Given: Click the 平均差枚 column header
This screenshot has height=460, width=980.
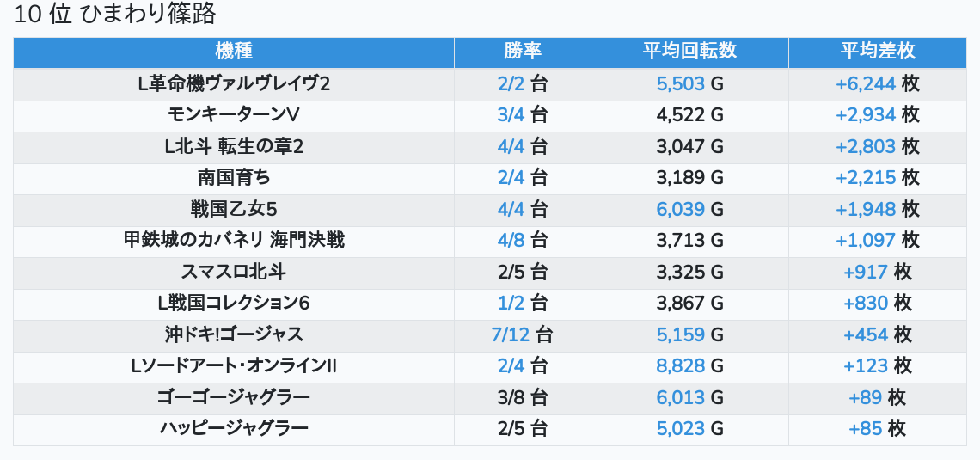Looking at the screenshot, I should (x=878, y=52).
